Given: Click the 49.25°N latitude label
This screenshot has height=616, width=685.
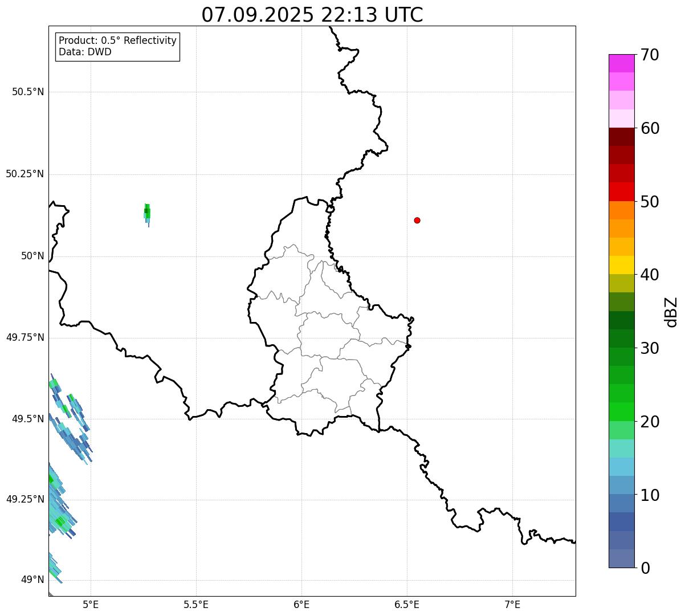Looking at the screenshot, I should click(25, 499).
